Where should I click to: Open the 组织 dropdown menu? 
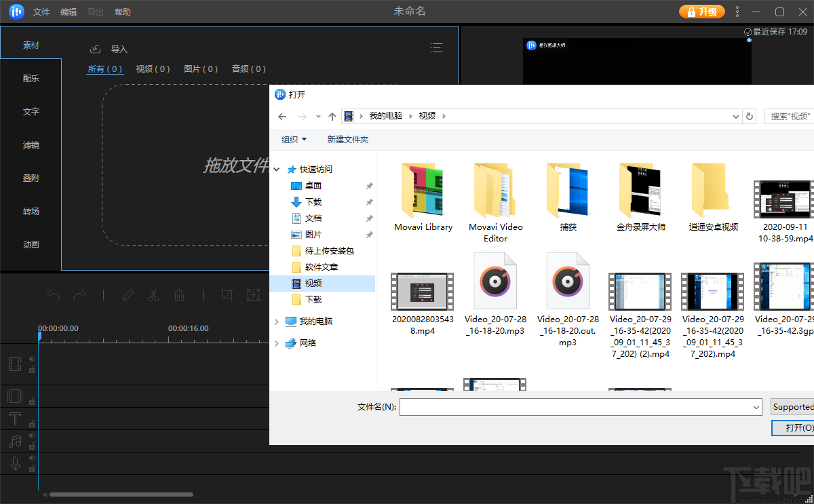pyautogui.click(x=294, y=139)
